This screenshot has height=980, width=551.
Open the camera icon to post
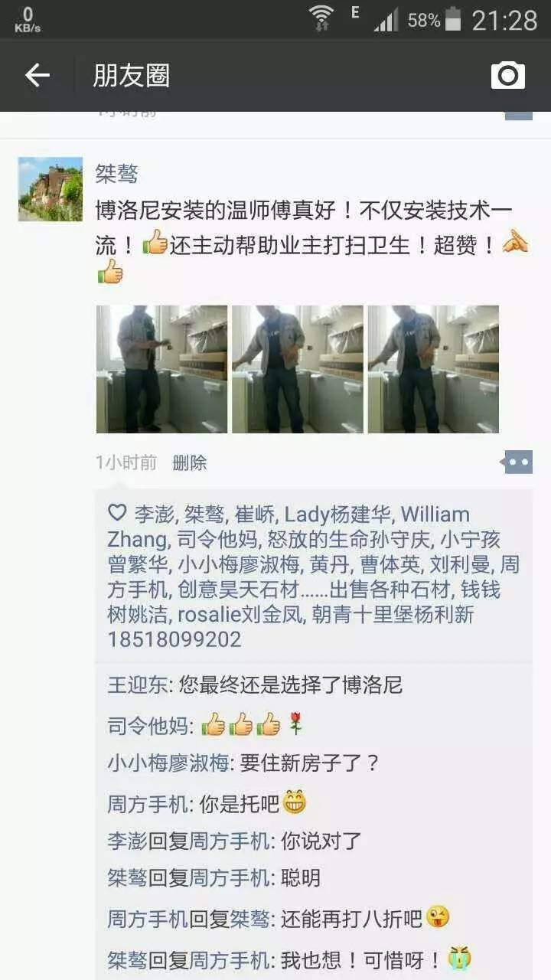coord(508,75)
